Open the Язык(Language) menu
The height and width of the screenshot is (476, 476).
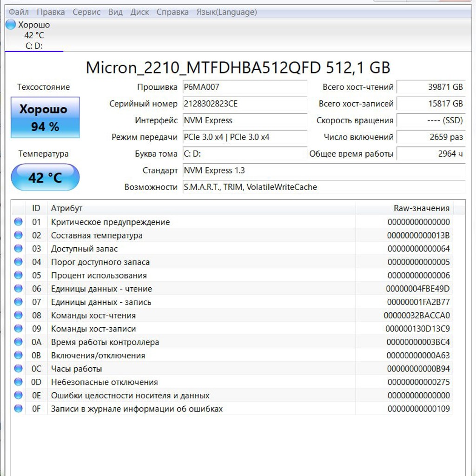tap(226, 12)
